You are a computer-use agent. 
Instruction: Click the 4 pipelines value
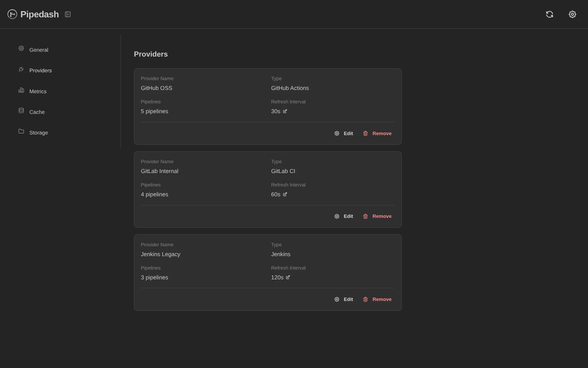pyautogui.click(x=155, y=194)
